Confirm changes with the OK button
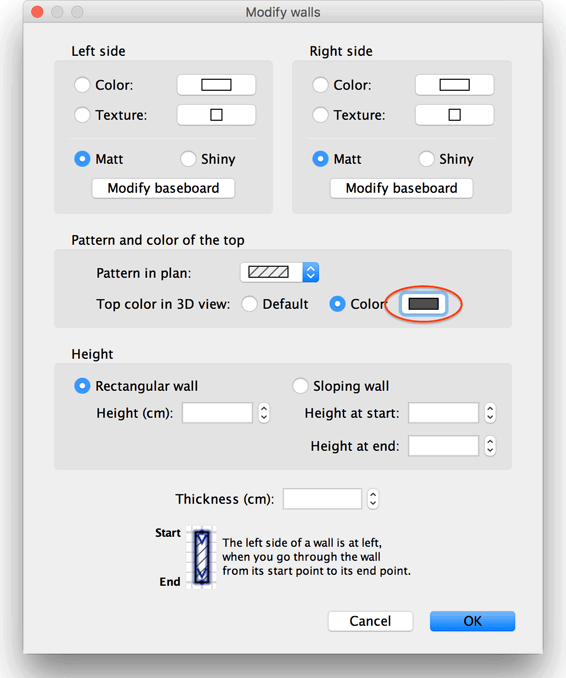 473,621
